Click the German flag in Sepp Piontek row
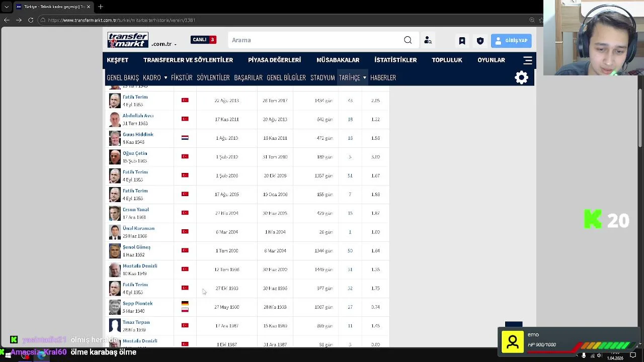This screenshot has width=644, height=362. coord(185,304)
